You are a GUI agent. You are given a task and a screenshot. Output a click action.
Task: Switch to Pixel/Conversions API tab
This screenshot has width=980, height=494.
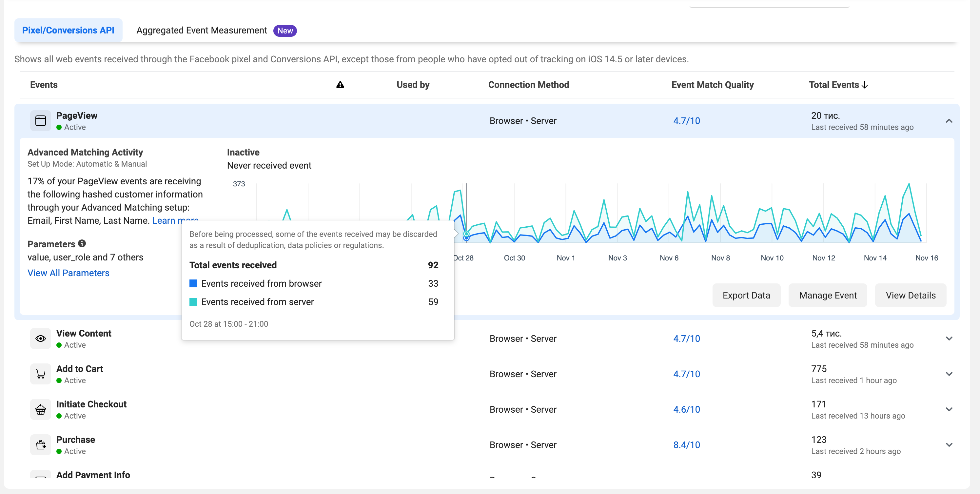pyautogui.click(x=69, y=30)
